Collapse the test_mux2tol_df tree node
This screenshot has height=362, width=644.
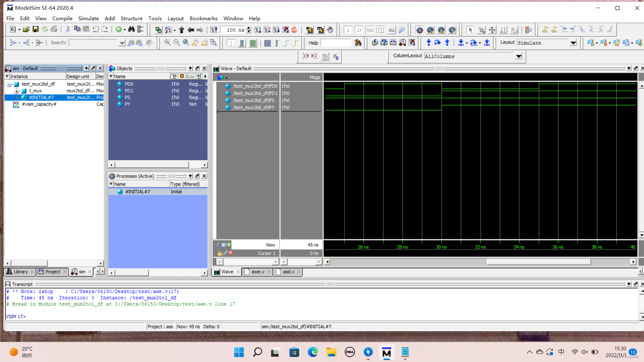[x=9, y=84]
